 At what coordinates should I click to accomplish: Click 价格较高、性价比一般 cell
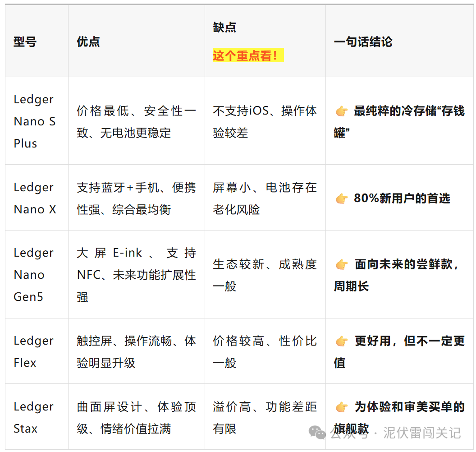265,351
